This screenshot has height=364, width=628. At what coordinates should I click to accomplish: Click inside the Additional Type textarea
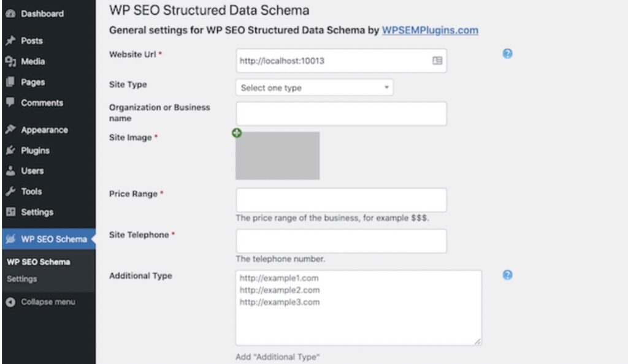(x=358, y=308)
